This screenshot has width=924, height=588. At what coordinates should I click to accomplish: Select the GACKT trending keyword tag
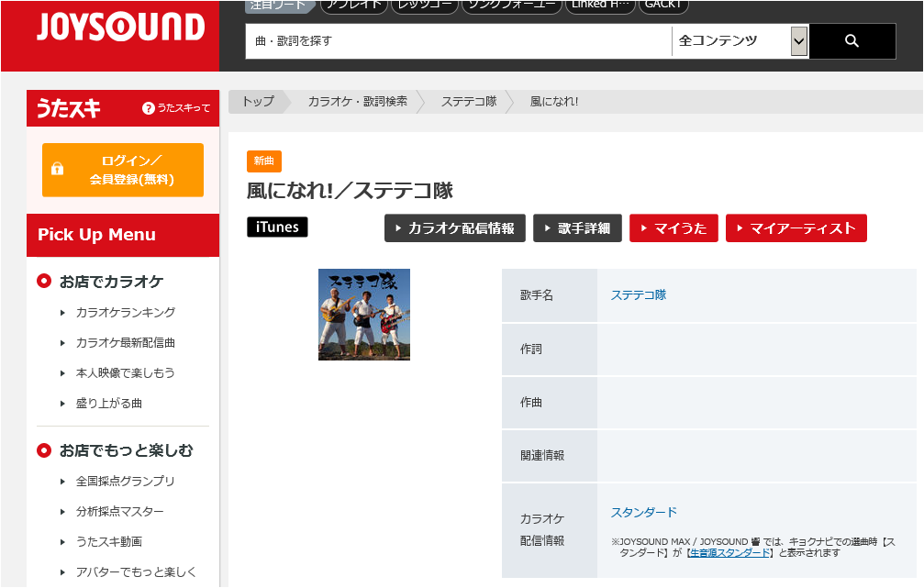coord(662,6)
